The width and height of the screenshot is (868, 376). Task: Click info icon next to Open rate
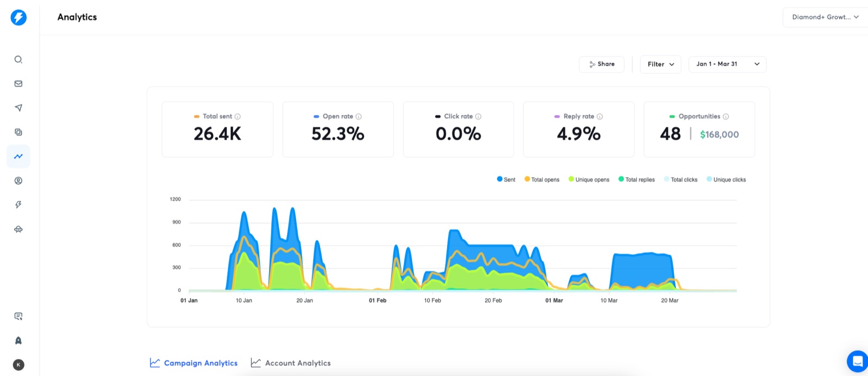[359, 116]
